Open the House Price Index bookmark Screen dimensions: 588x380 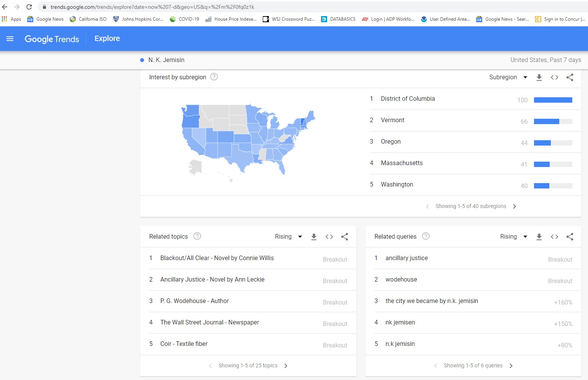click(x=231, y=19)
